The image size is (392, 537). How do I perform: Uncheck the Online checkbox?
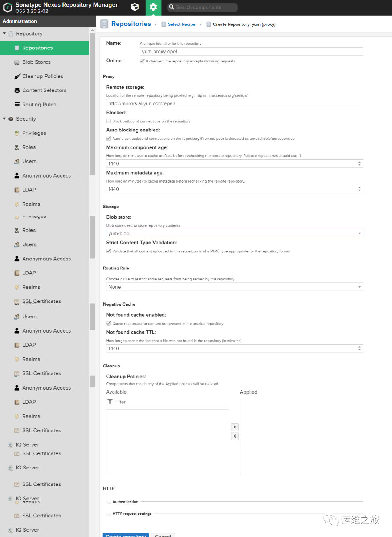[x=142, y=61]
